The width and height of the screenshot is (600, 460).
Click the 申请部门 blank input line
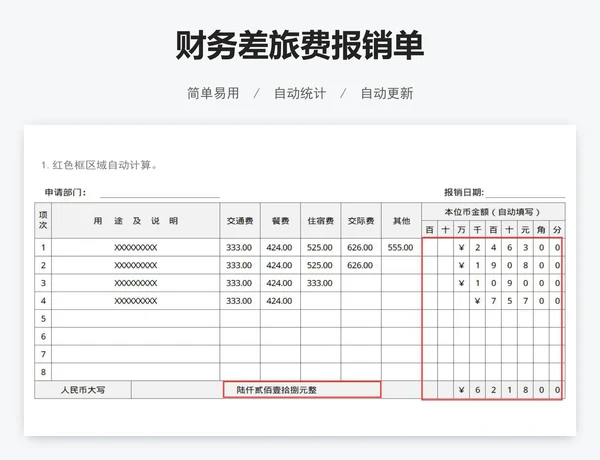coord(160,193)
